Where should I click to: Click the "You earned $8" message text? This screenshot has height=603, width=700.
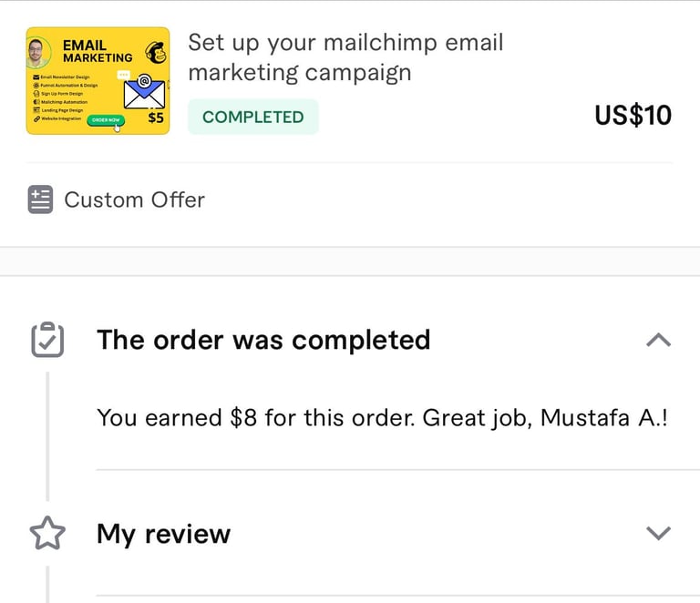[x=382, y=417]
